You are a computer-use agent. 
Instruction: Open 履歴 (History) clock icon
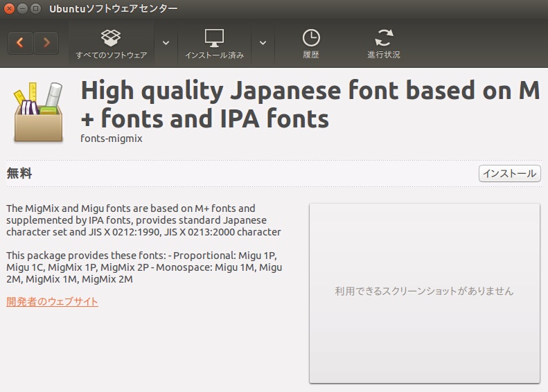[310, 44]
